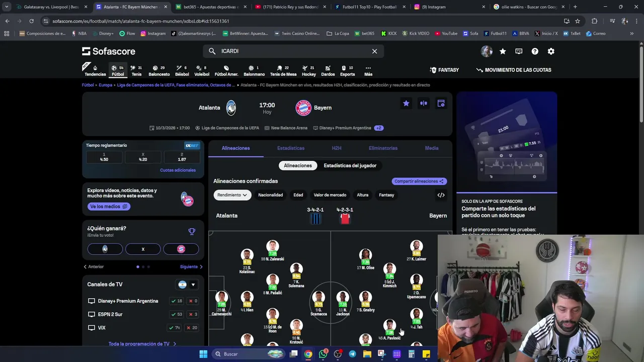Image resolution: width=644 pixels, height=362 pixels.
Task: Open the Esports category
Action: pos(348,70)
